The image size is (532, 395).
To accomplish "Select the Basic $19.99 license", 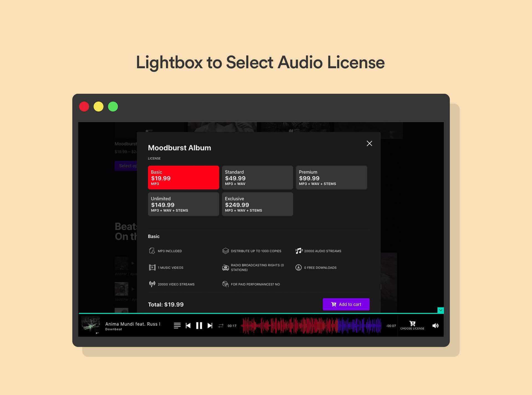I will [183, 178].
